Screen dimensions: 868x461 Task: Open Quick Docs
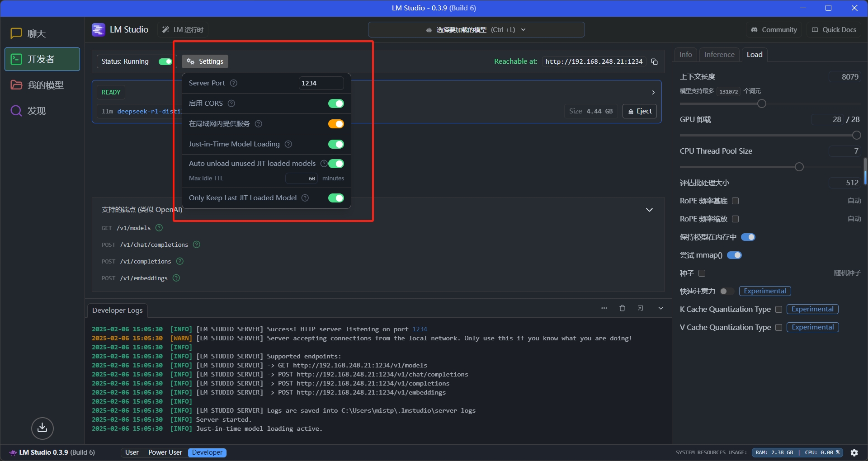point(834,30)
